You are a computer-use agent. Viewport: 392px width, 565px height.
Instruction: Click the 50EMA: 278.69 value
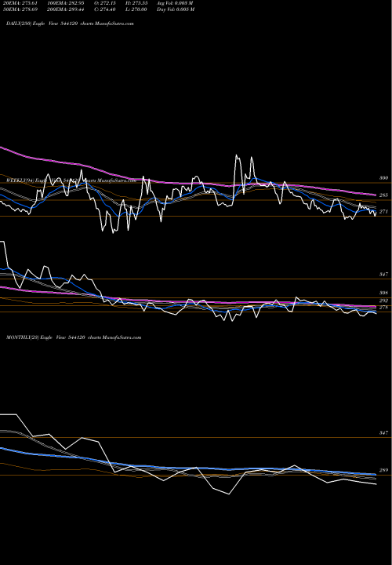(x=20, y=9)
